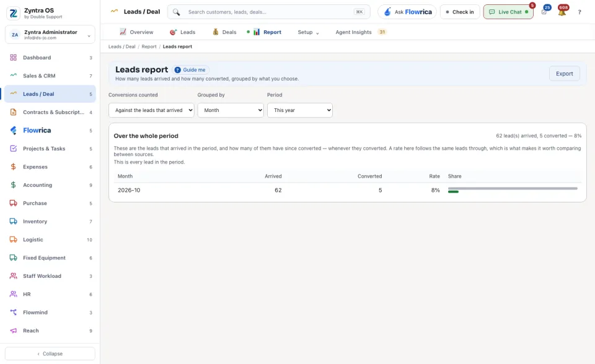
Task: Click the Accounting dollar icon
Action: tap(13, 185)
